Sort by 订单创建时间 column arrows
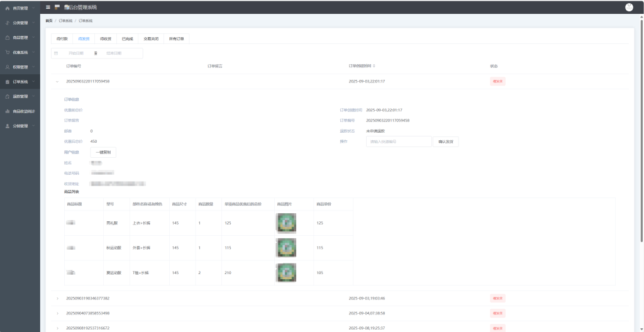Screen dimensions: 644x332 coord(374,65)
